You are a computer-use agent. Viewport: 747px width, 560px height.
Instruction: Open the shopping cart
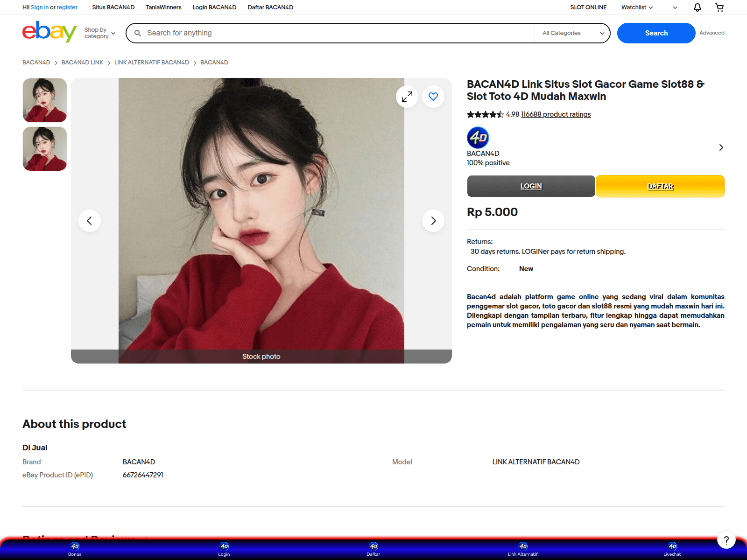point(719,7)
